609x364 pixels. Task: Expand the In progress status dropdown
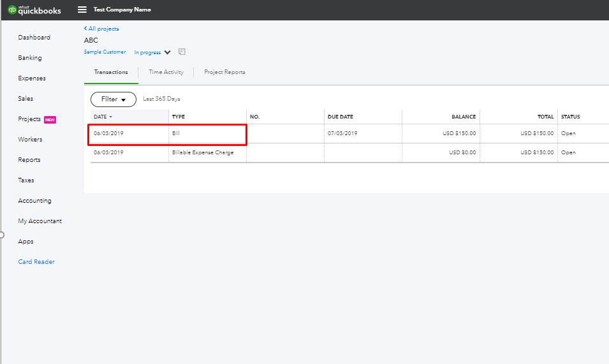[x=167, y=52]
